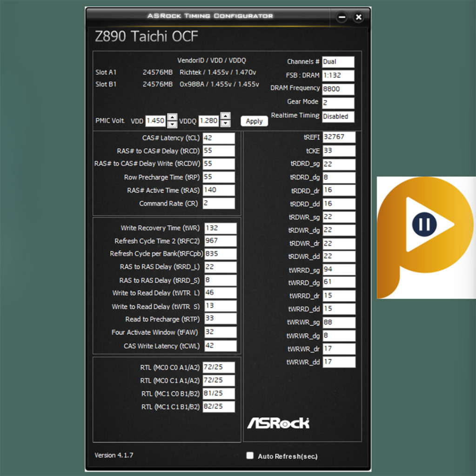Select the tRDRD_dd value field

(339, 204)
